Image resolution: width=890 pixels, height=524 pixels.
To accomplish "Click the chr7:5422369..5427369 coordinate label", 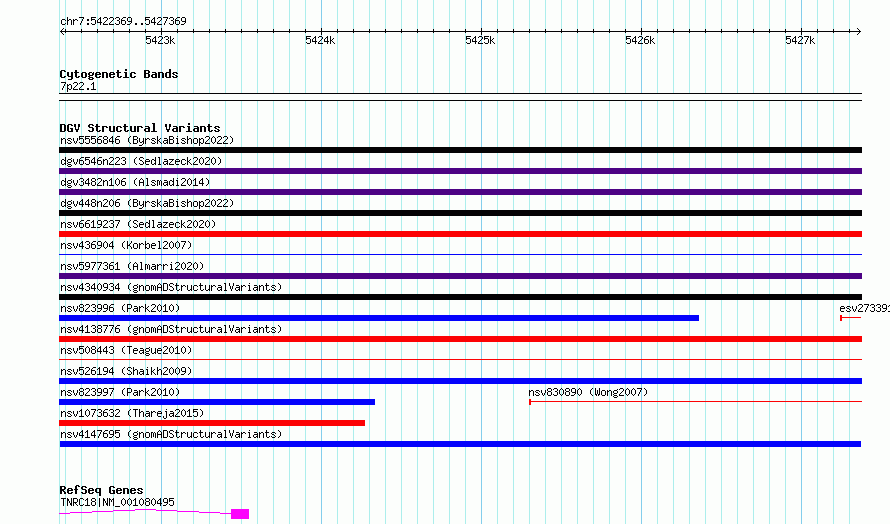I will coord(123,21).
